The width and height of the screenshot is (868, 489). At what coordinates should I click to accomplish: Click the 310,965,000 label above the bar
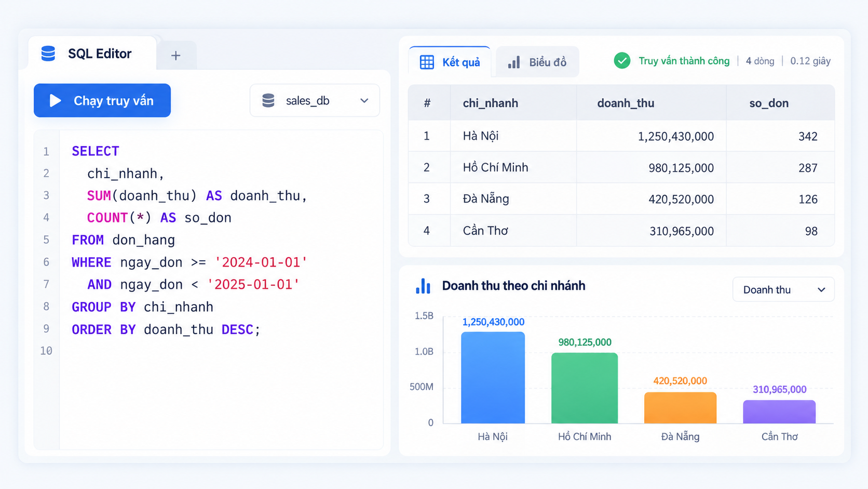tap(779, 390)
